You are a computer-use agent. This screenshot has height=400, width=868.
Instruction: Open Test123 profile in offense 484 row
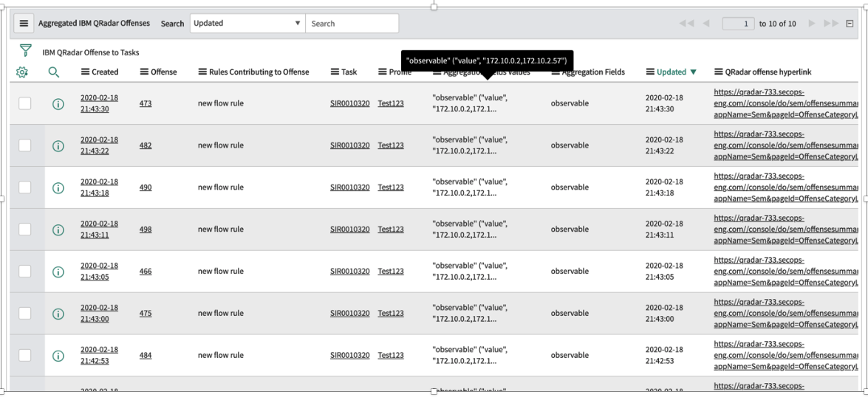click(391, 356)
